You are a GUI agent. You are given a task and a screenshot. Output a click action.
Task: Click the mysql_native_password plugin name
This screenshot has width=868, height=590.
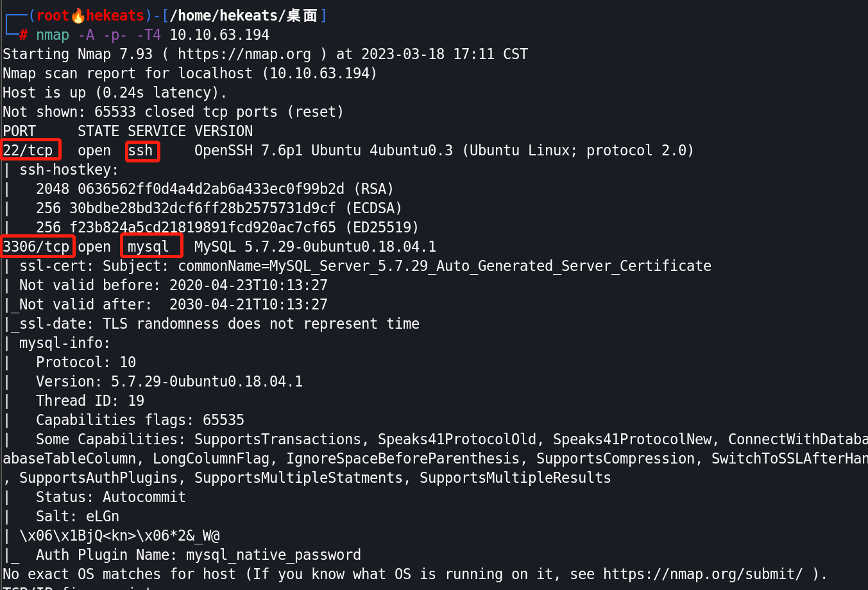pos(273,555)
